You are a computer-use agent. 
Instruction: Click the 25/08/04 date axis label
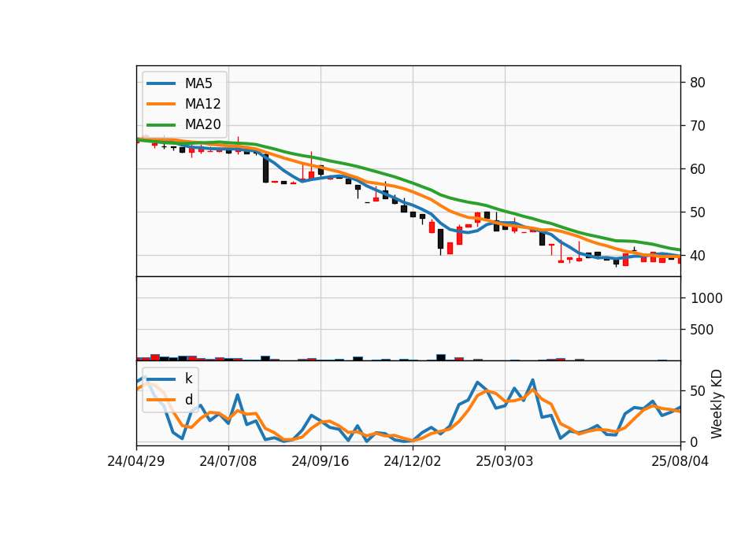pyautogui.click(x=680, y=461)
